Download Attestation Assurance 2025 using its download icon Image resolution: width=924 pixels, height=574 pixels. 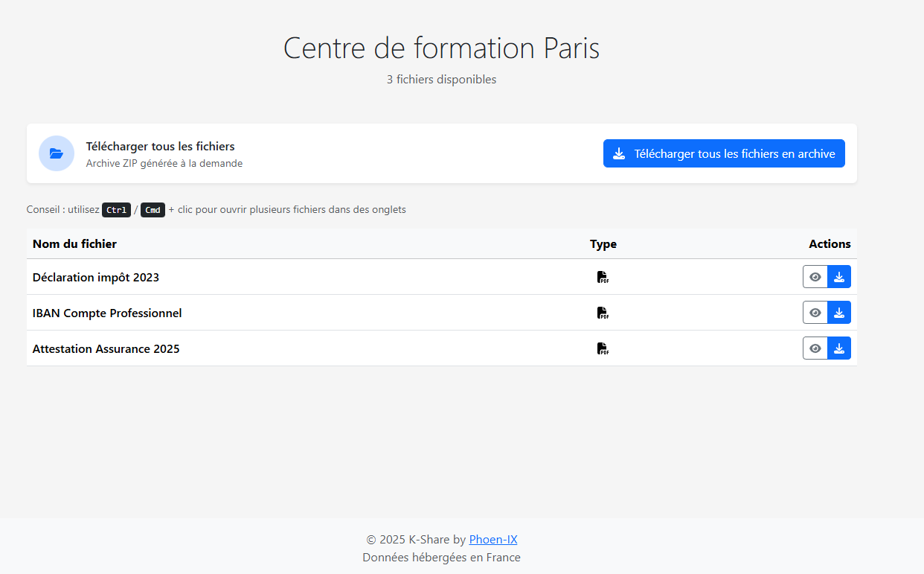[x=839, y=348]
